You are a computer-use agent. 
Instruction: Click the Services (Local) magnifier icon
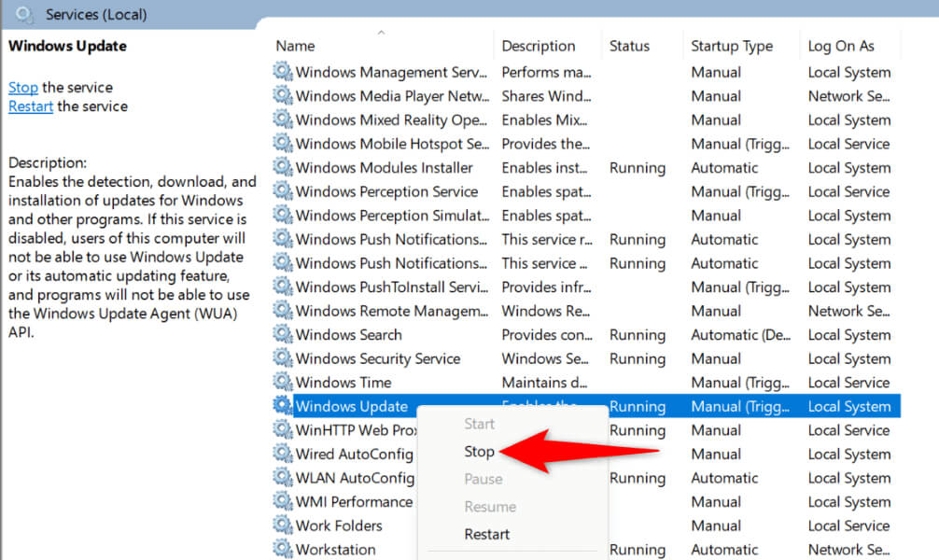coord(25,14)
